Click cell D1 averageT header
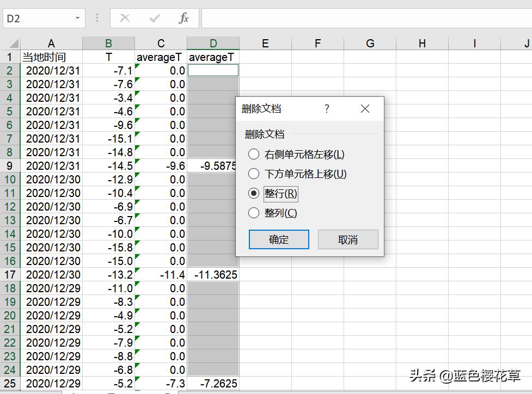 (x=213, y=57)
